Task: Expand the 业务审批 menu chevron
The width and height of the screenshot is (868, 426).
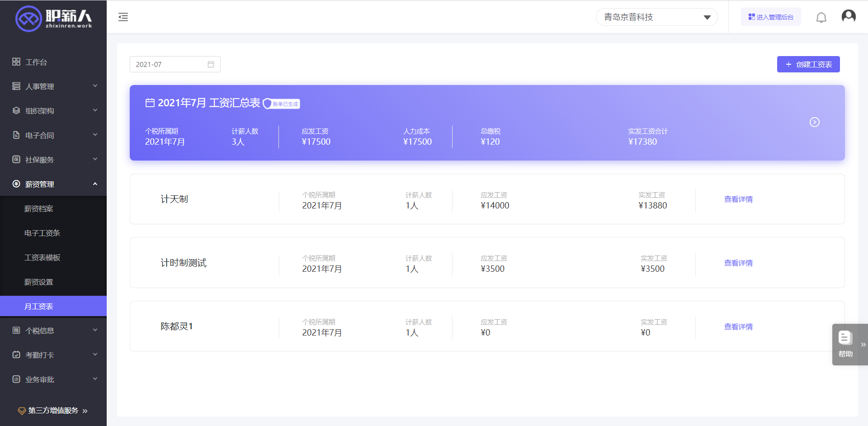Action: [x=95, y=379]
